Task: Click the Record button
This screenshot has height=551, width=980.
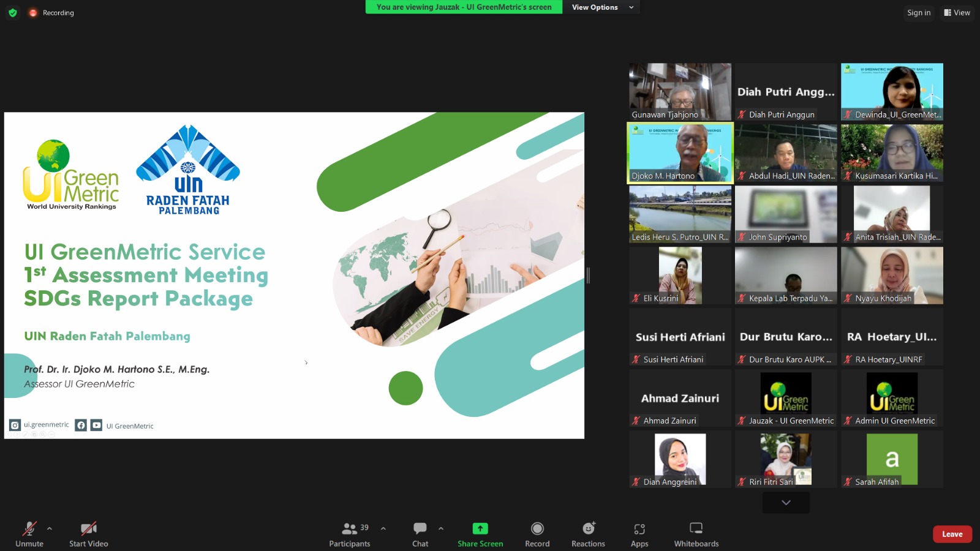Action: [537, 534]
